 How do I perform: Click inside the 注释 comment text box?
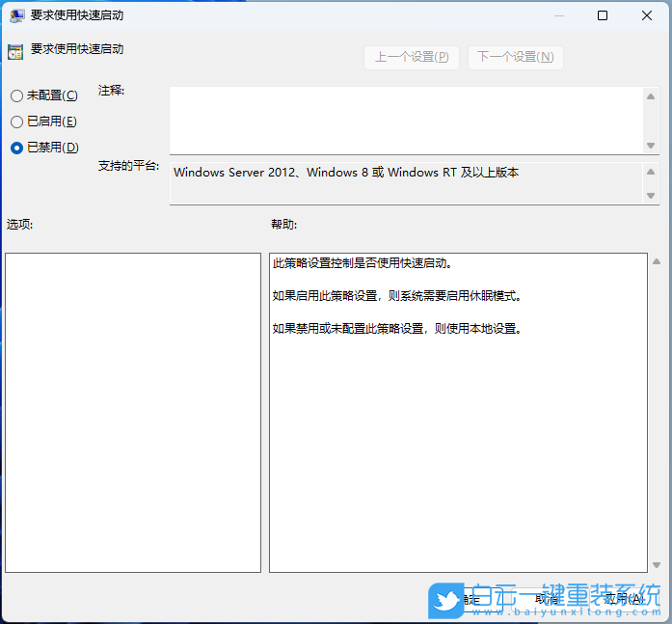(x=406, y=121)
